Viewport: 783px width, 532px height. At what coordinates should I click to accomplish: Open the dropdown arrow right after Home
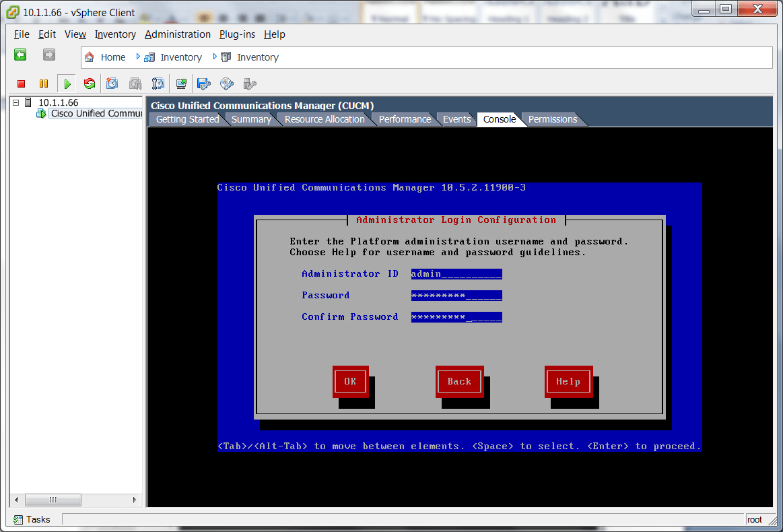[138, 57]
